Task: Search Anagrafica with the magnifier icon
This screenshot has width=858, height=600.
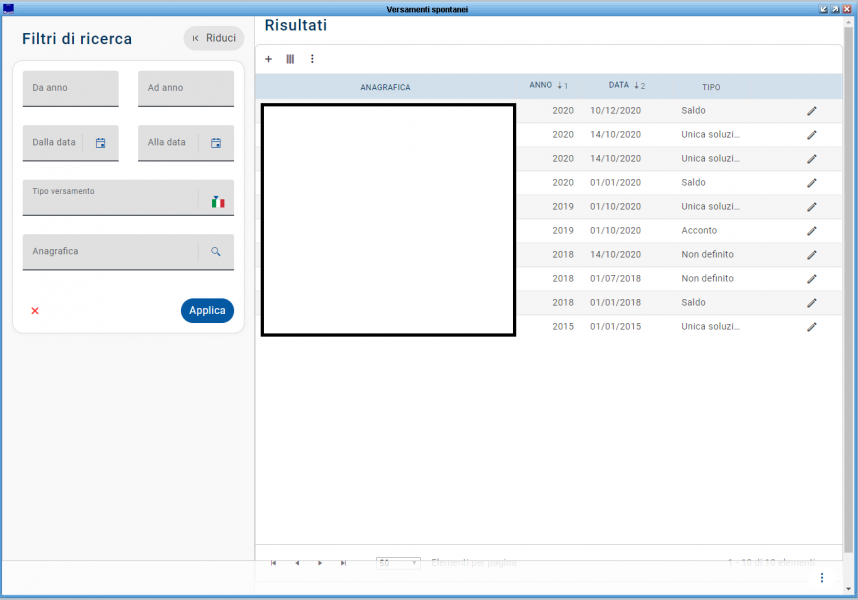Action: [x=216, y=251]
